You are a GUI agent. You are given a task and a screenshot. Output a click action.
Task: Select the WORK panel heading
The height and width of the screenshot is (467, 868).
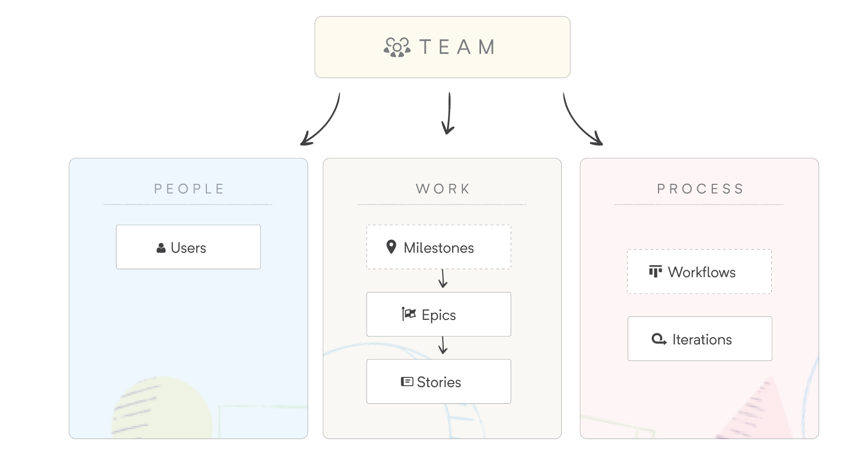(x=443, y=189)
